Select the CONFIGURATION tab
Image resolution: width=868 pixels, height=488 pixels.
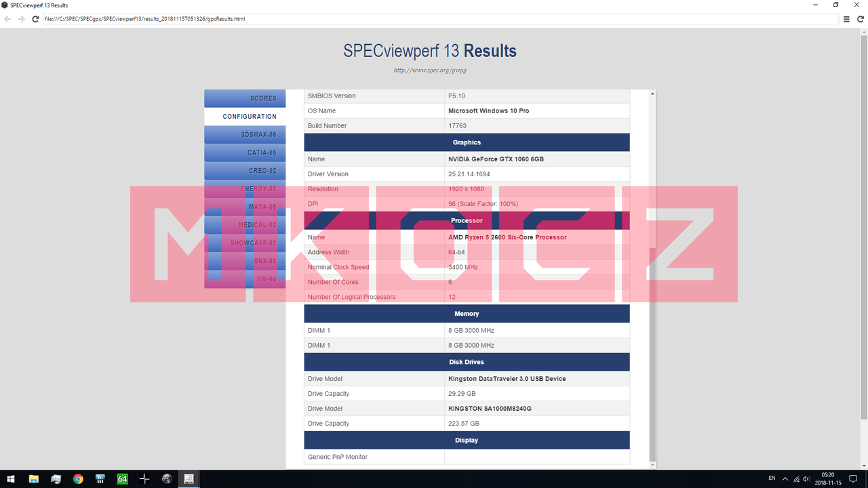point(245,117)
